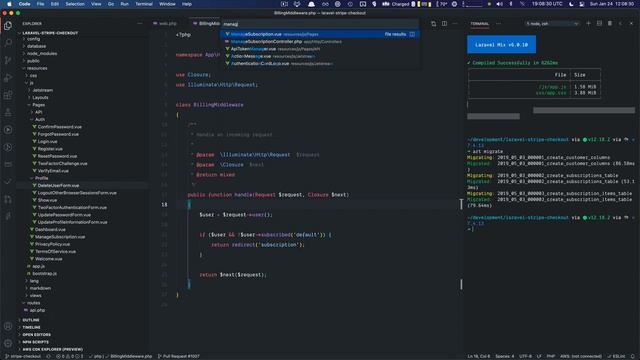Open the Explorer view in activity bar

pos(8,26)
